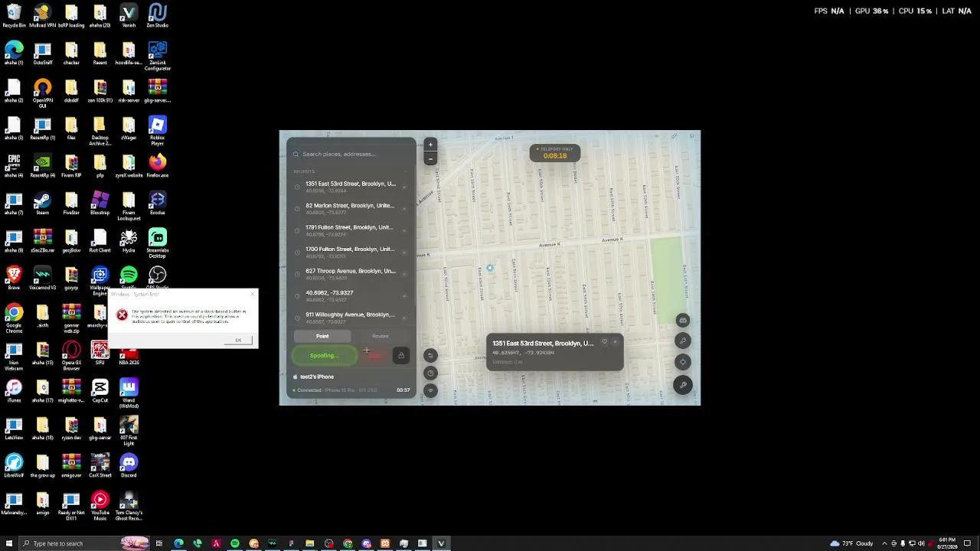Select the iTunes desktop shortcut
The height and width of the screenshot is (551, 980).
(x=14, y=391)
